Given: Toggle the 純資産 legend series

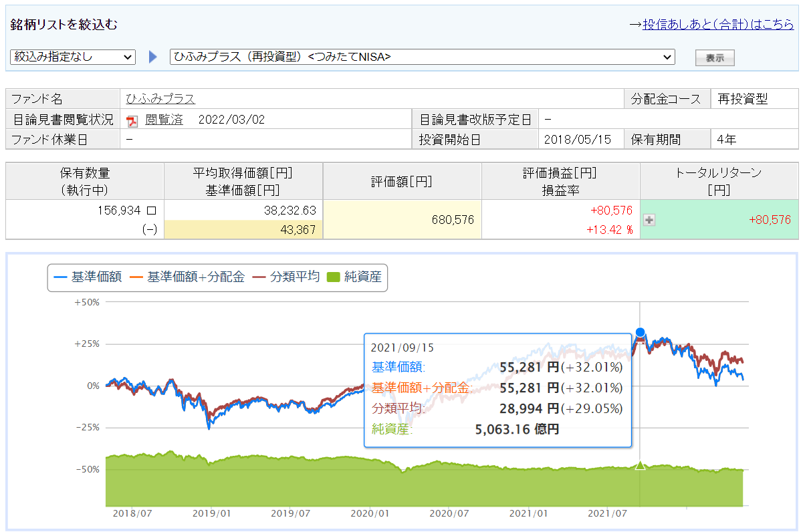Looking at the screenshot, I should [354, 277].
